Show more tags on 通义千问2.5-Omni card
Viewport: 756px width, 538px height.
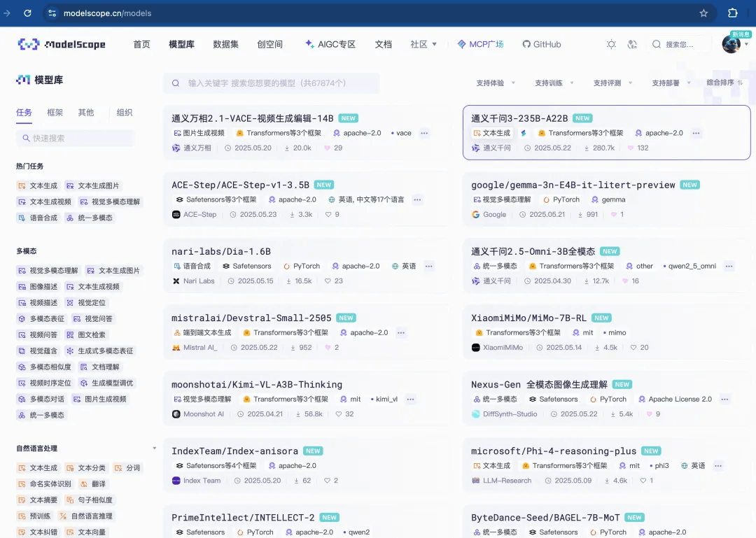(x=729, y=266)
